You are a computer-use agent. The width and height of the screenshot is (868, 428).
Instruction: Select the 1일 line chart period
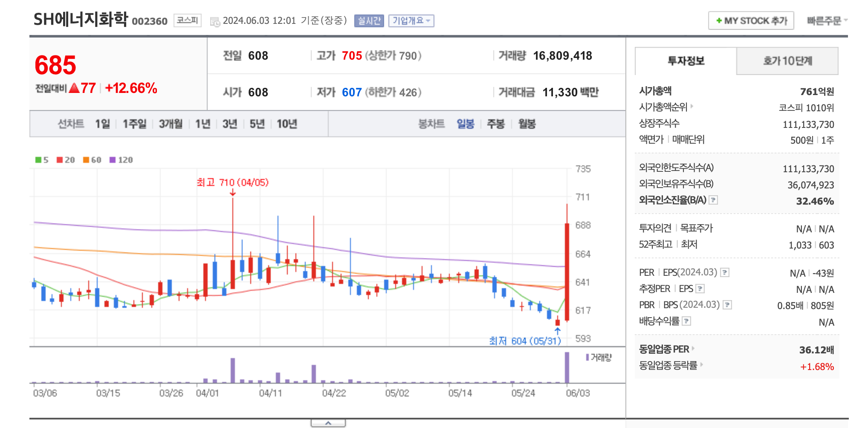click(102, 124)
